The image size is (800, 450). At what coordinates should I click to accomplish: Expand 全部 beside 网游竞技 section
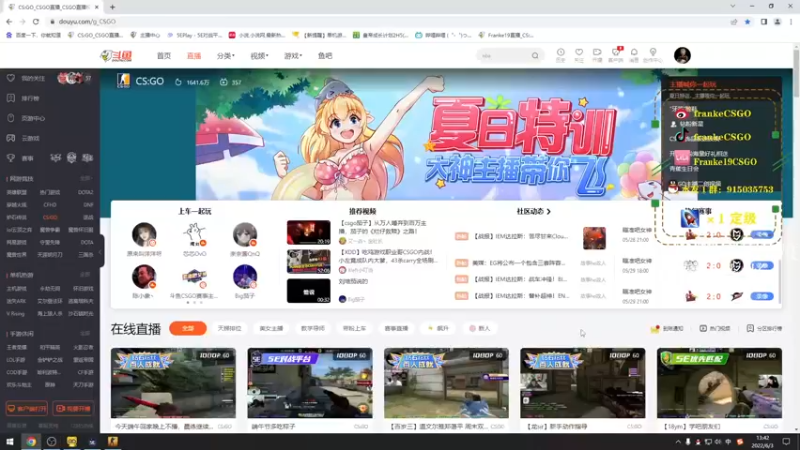tap(86, 179)
